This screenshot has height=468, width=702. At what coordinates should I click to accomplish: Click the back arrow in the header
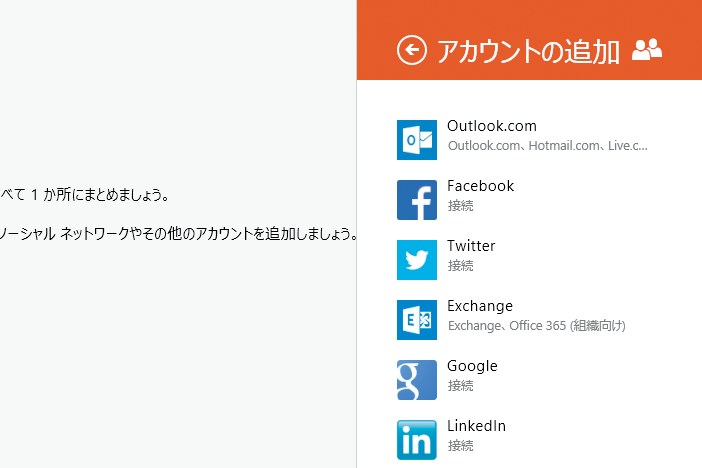[411, 50]
